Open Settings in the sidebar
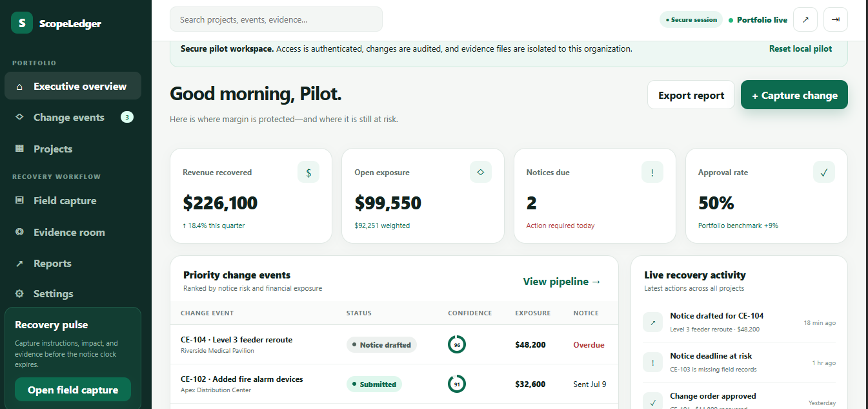 tap(73, 293)
